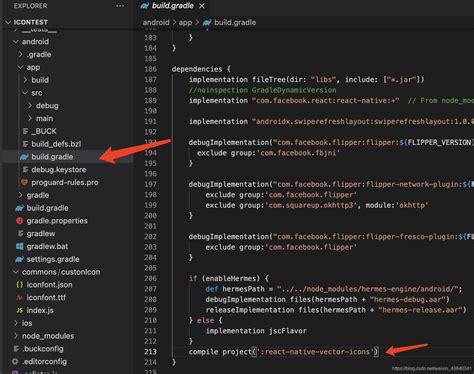Expand node_modules folder
The width and height of the screenshot is (474, 374).
15,336
